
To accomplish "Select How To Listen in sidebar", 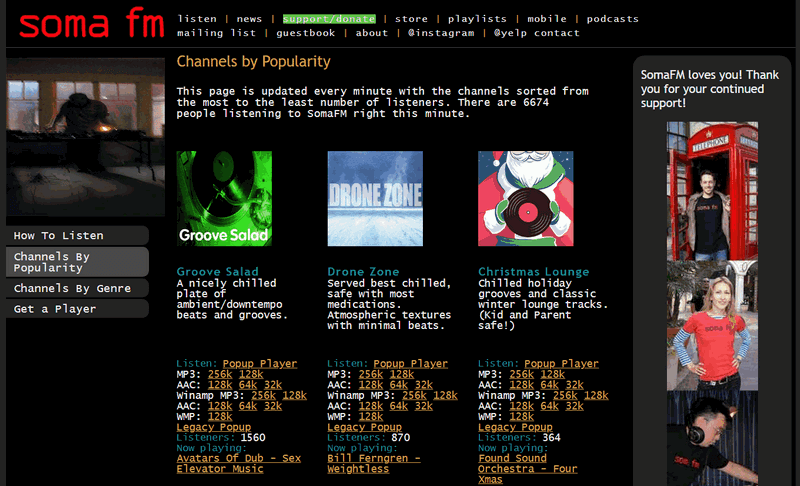I will (x=77, y=236).
